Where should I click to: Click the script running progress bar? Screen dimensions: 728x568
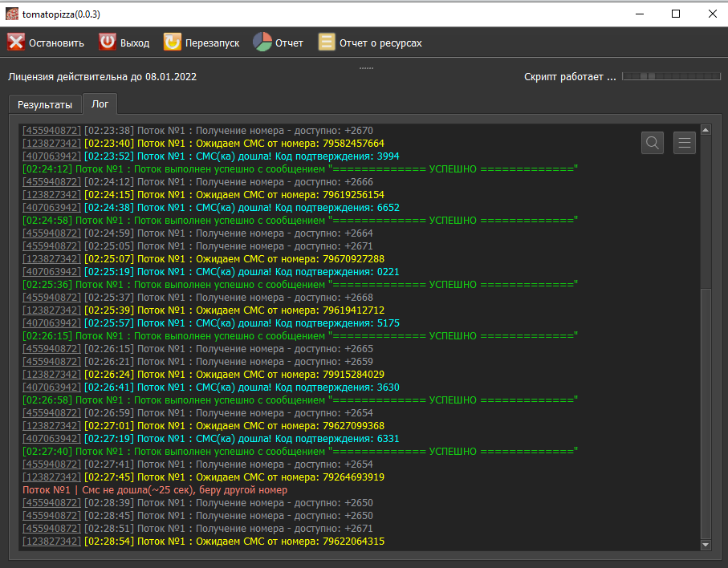tap(671, 76)
